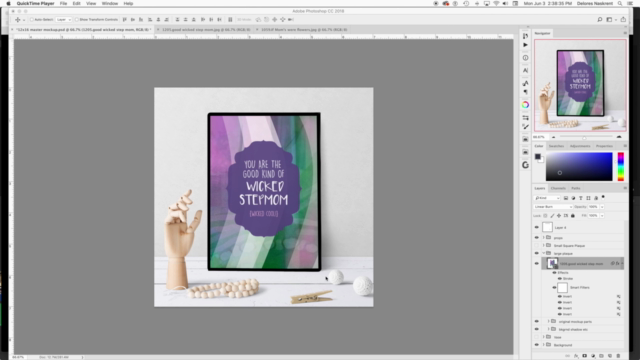
Task: Click the Create new layer icon
Action: tap(610, 356)
